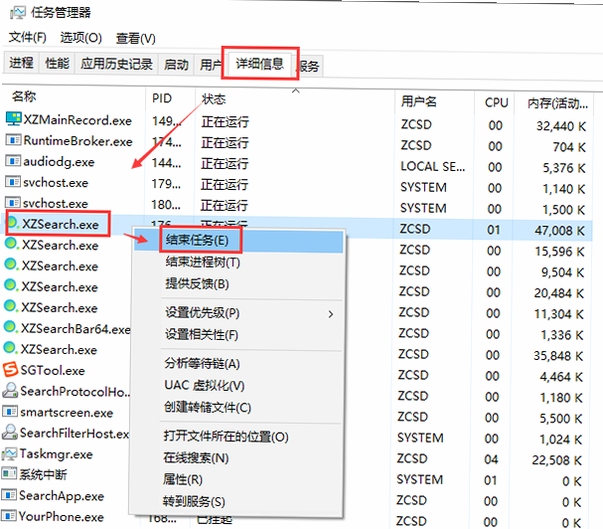This screenshot has width=603, height=529.
Task: Select the Taskmgr.exe process name
Action: click(56, 454)
